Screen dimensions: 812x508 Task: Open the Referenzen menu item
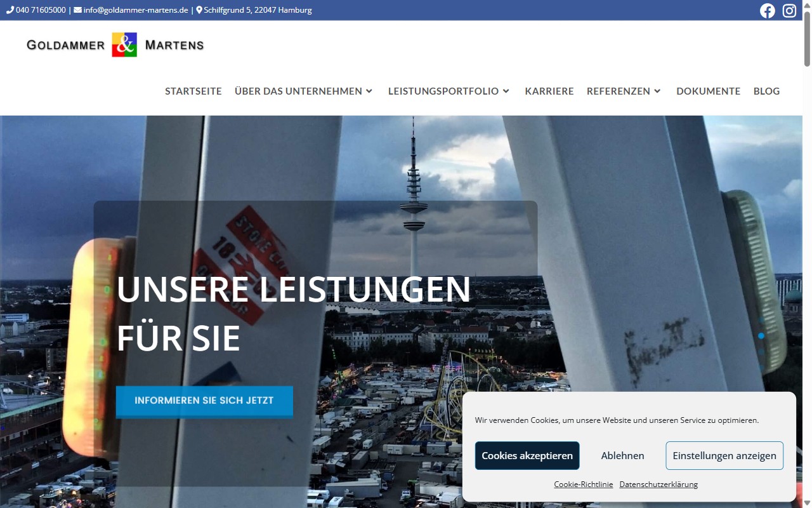coord(619,91)
